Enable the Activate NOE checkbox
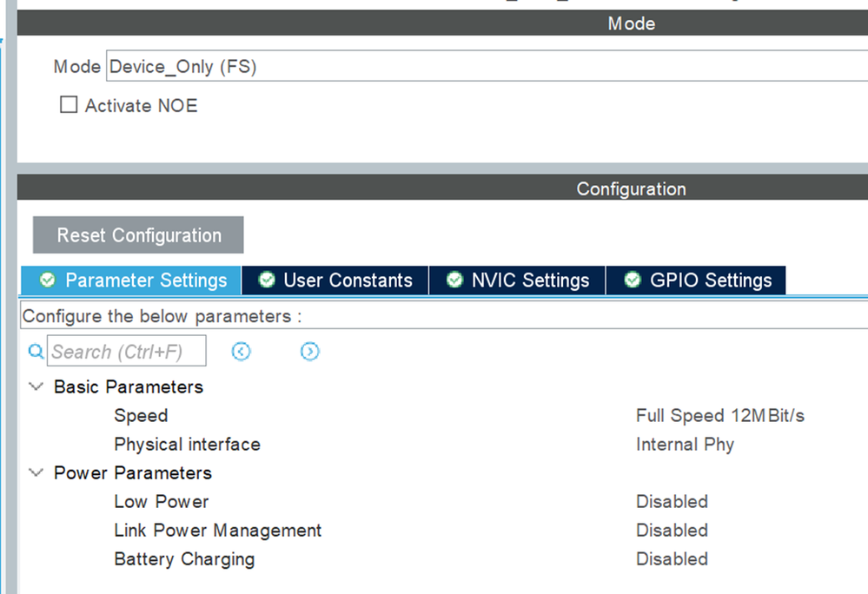868x594 pixels. click(x=69, y=106)
